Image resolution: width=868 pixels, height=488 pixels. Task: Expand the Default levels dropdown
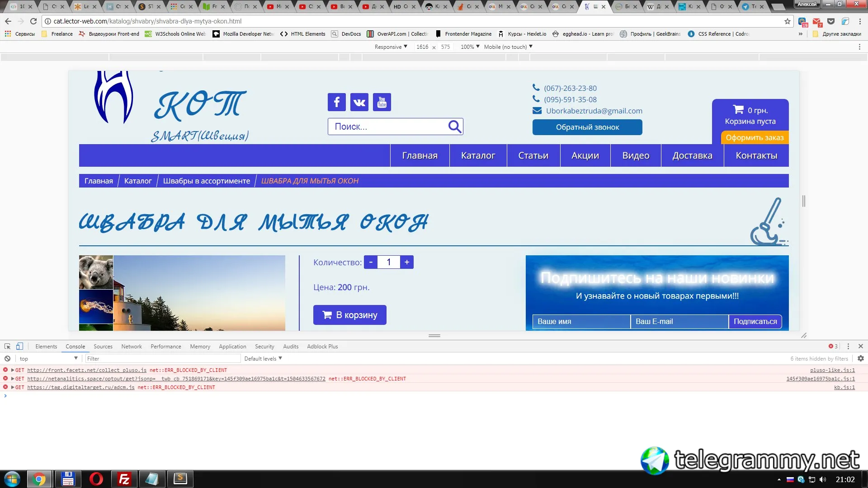click(263, 358)
